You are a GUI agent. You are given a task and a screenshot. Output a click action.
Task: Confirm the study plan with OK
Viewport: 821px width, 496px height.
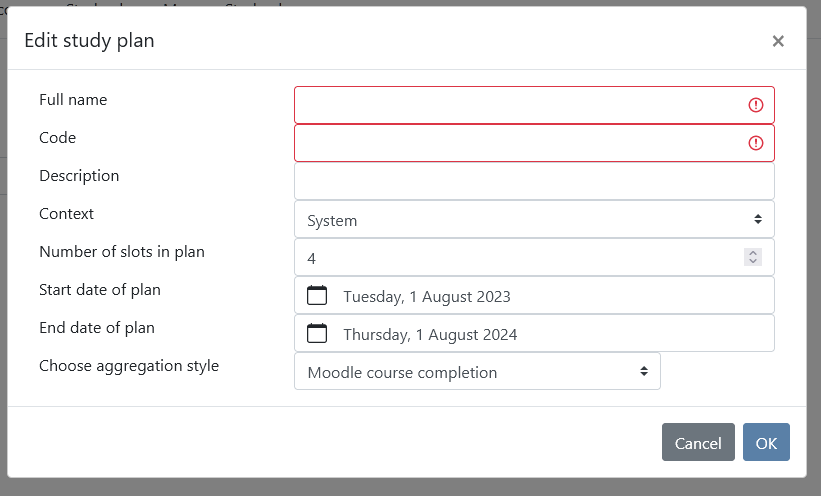[766, 443]
